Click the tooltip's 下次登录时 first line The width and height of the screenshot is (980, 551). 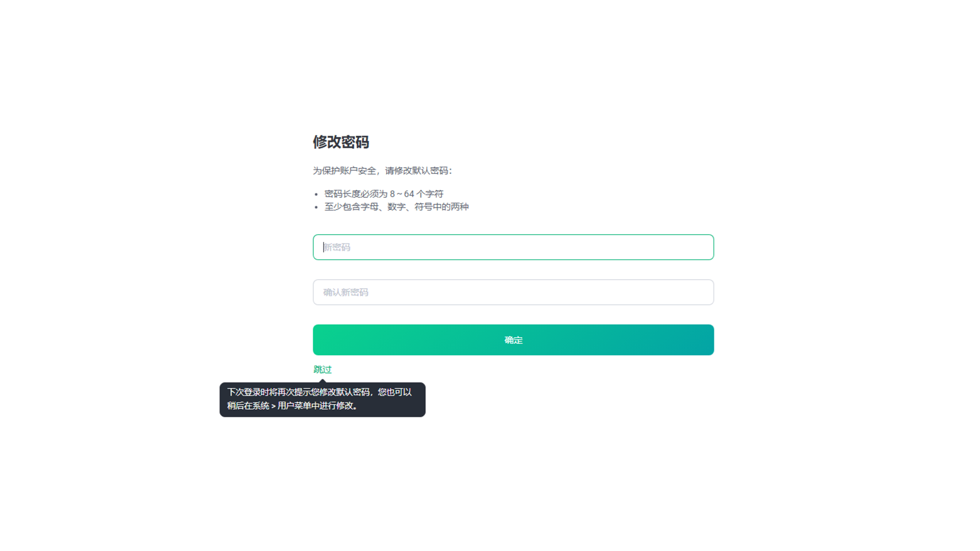[320, 392]
